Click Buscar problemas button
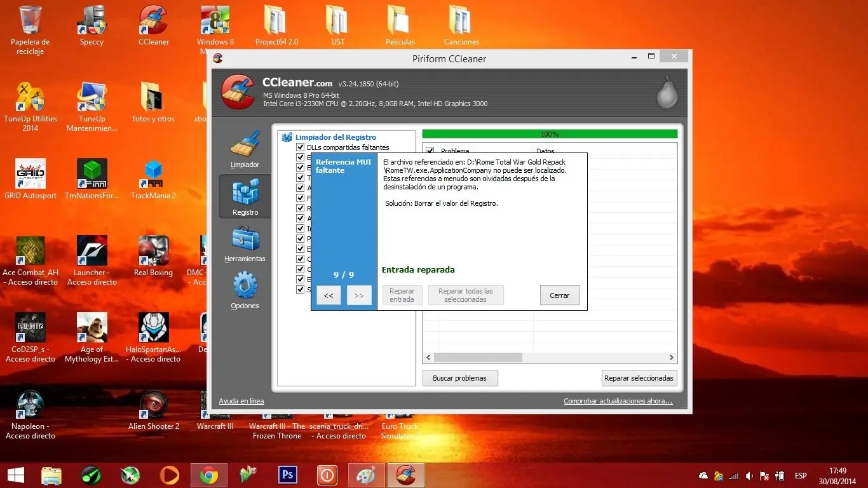Viewport: 868px width, 488px height. pyautogui.click(x=460, y=378)
